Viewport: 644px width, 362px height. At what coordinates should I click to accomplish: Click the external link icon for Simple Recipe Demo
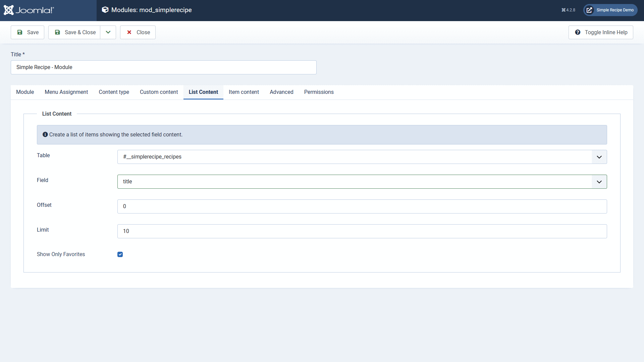pos(589,10)
